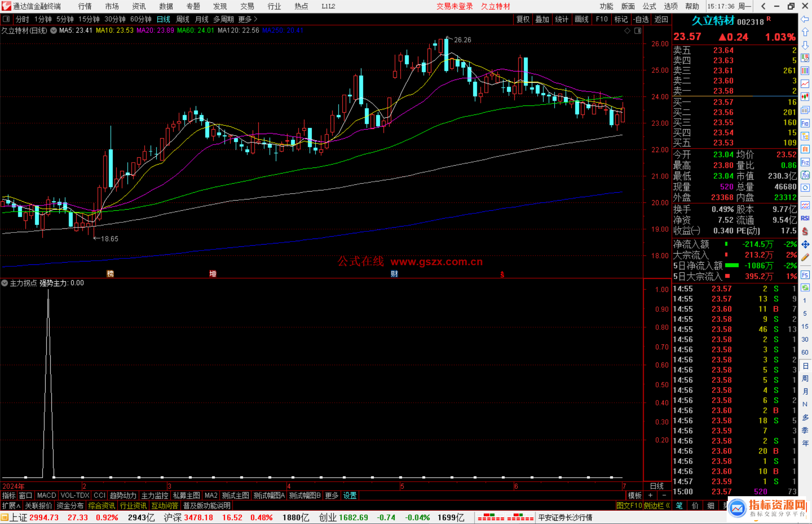
Task: Open the tree structure icon in sidebar
Action: (805, 136)
